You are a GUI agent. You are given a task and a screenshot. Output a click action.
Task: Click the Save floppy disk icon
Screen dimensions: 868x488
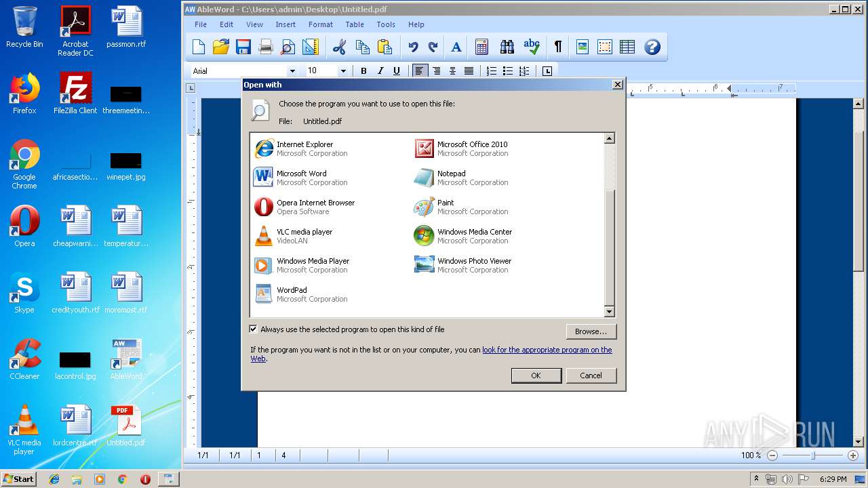click(243, 47)
